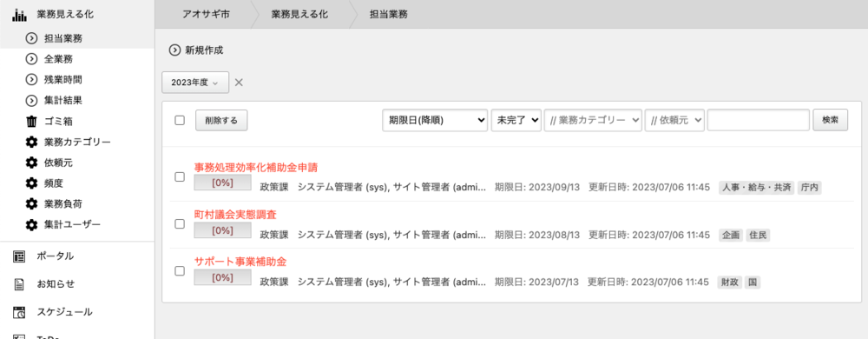Click the お知らせ document icon

[x=19, y=284]
